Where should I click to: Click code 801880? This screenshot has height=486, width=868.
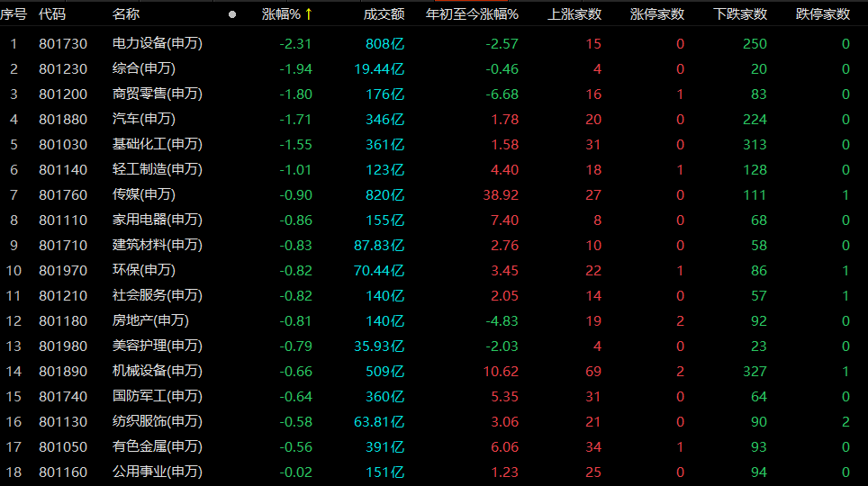(63, 120)
